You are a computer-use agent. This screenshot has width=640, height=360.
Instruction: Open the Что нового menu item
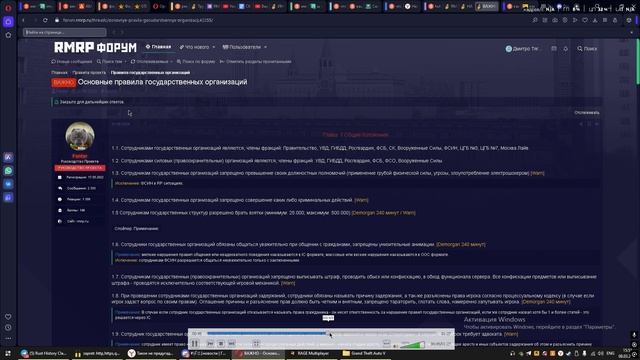coord(195,47)
